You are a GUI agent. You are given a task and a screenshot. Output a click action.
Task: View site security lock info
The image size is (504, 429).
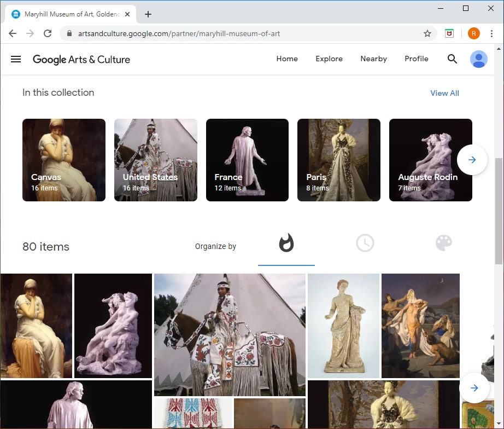click(x=69, y=33)
